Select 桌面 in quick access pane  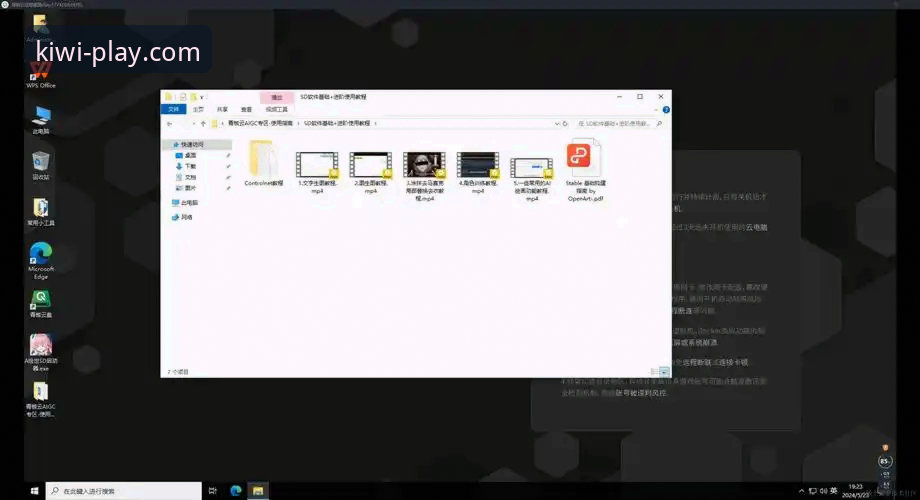click(x=190, y=156)
